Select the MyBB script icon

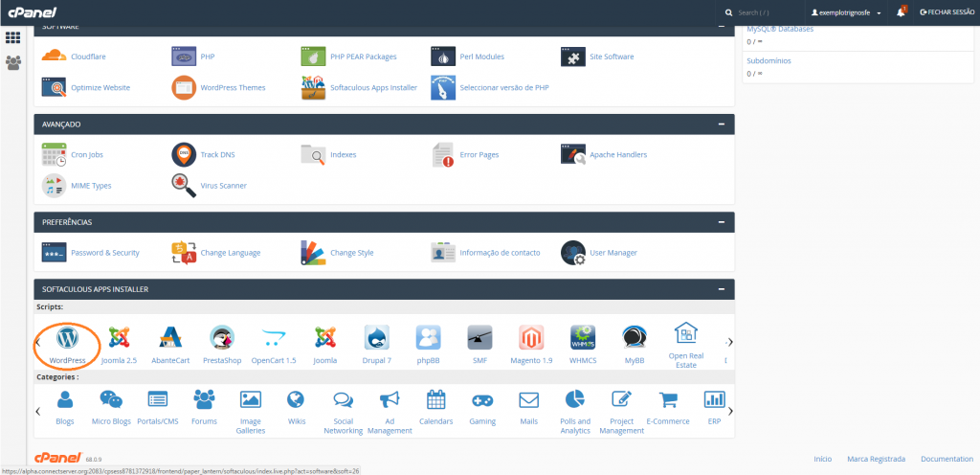tap(635, 337)
